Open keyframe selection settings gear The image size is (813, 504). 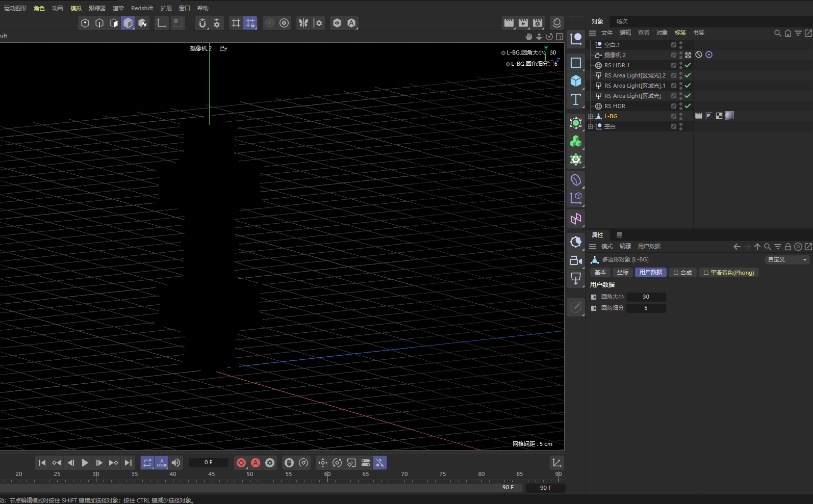[270, 463]
